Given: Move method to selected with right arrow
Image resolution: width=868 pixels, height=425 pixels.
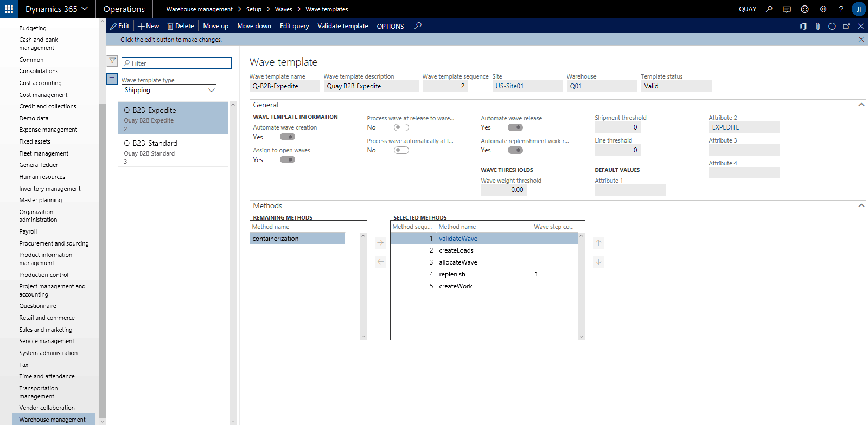Looking at the screenshot, I should pyautogui.click(x=380, y=243).
